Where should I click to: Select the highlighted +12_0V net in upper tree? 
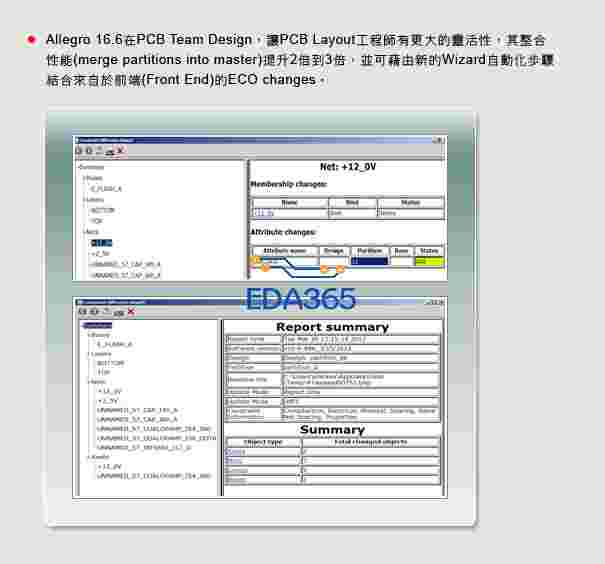[101, 243]
